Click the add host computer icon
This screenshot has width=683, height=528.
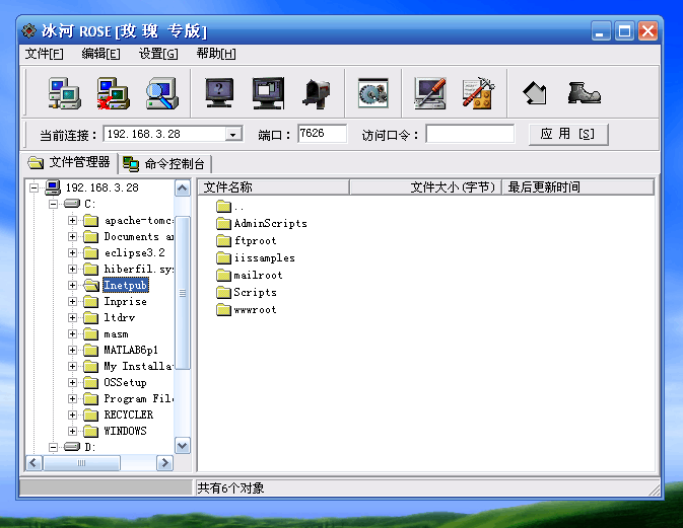[x=64, y=93]
